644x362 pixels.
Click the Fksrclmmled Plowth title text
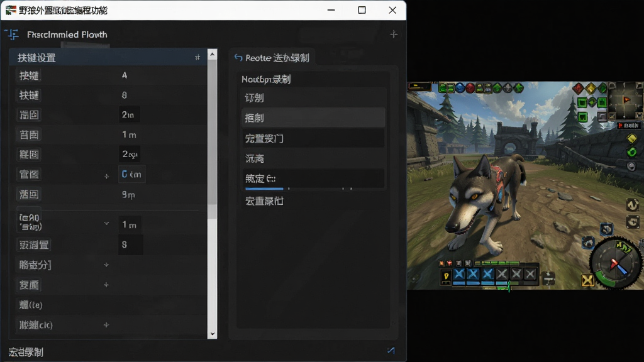(x=67, y=35)
